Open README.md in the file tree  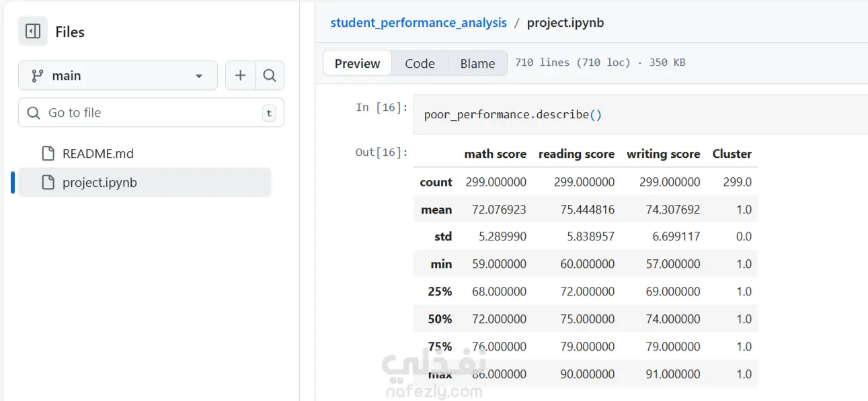98,153
